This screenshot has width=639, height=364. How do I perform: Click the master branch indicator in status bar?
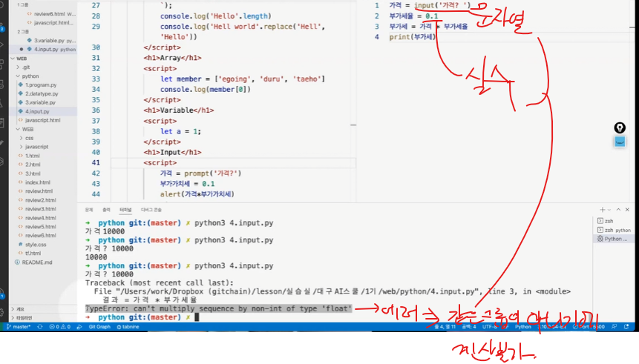(x=19, y=326)
